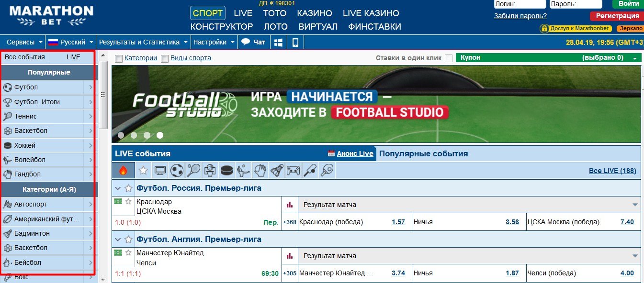Open the Сервисы dropdown menu
Viewport: 644px width, 283px height.
pos(24,42)
